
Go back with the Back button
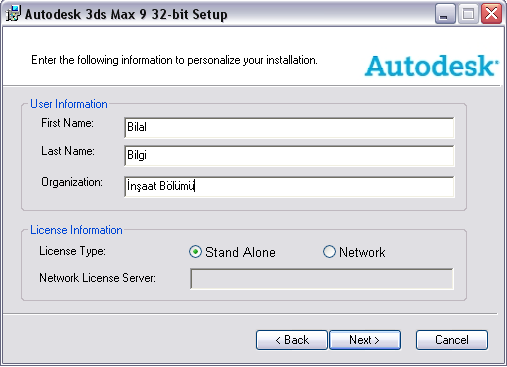pyautogui.click(x=292, y=340)
